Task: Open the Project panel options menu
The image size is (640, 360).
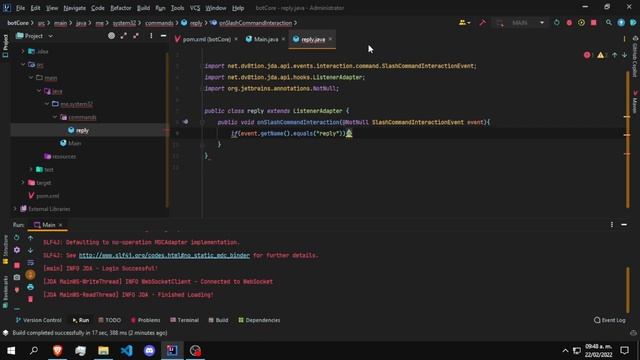Action: [x=151, y=36]
